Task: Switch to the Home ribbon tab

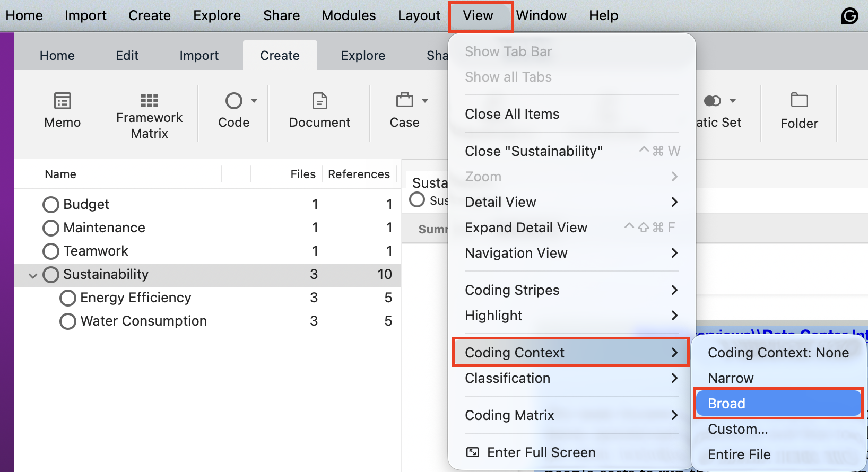Action: point(57,56)
